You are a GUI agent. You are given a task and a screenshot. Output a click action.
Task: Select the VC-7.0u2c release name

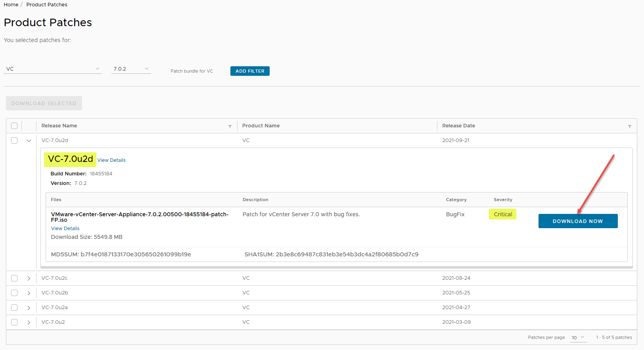point(54,278)
